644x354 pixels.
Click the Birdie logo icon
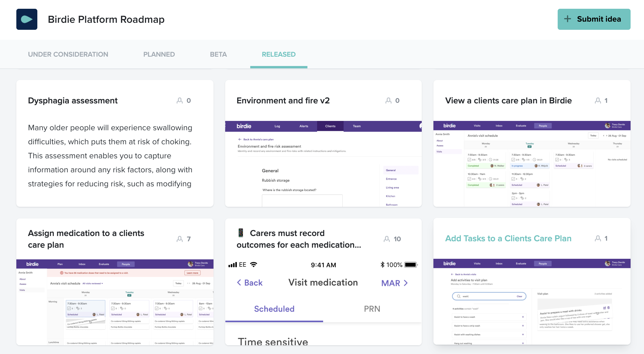[27, 19]
